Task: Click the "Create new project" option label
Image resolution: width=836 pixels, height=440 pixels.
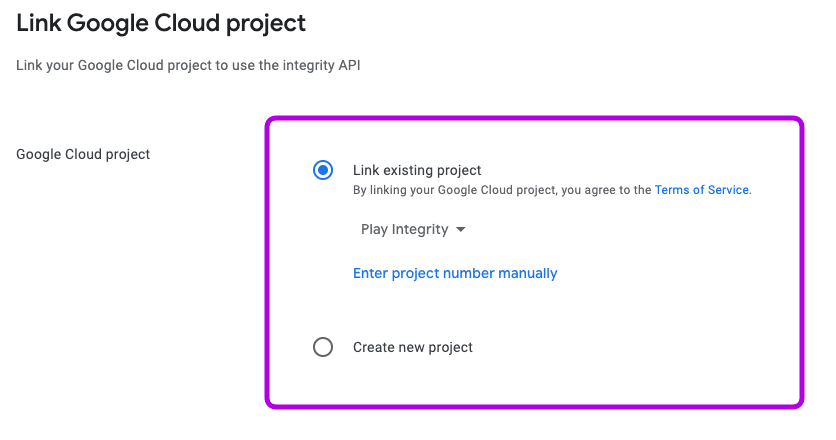Action: (x=412, y=347)
